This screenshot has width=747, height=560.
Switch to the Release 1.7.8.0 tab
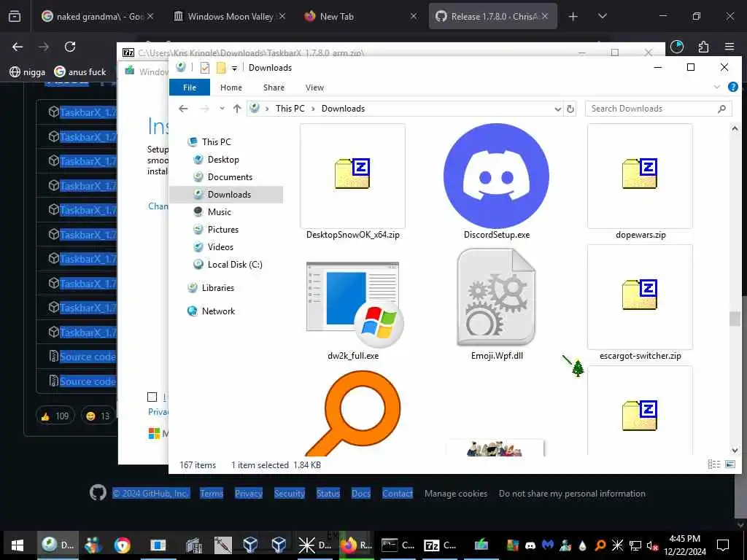tap(492, 16)
